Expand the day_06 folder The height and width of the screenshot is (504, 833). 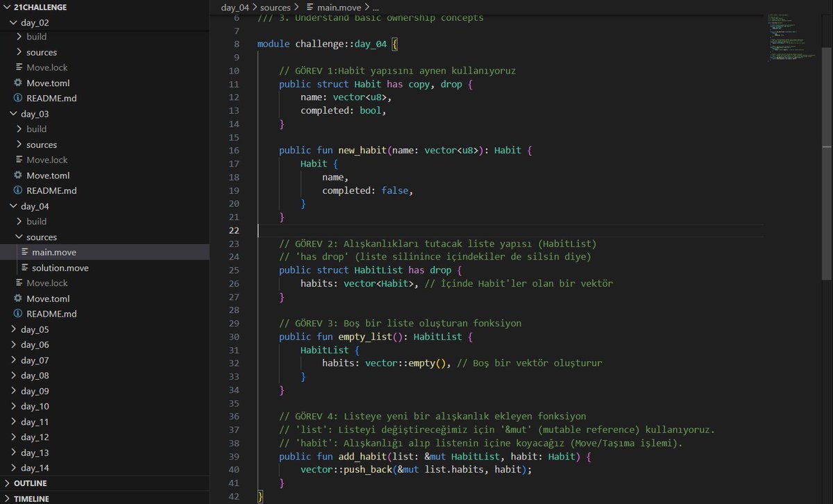pyautogui.click(x=14, y=345)
